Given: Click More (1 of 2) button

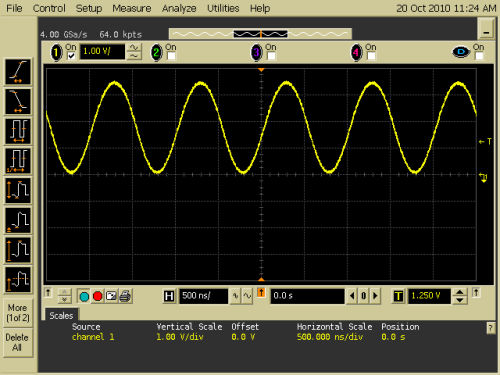Looking at the screenshot, I should point(18,313).
